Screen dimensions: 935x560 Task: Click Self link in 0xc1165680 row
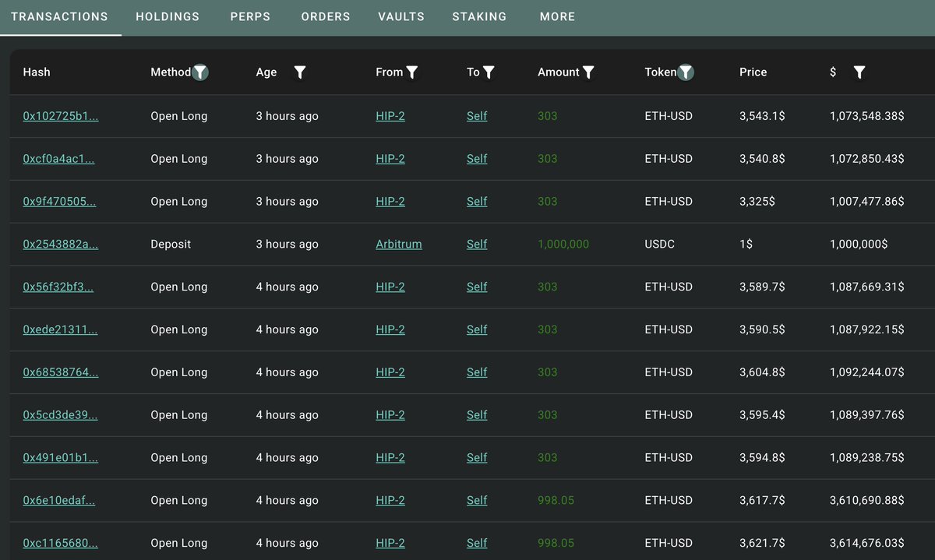pyautogui.click(x=477, y=544)
